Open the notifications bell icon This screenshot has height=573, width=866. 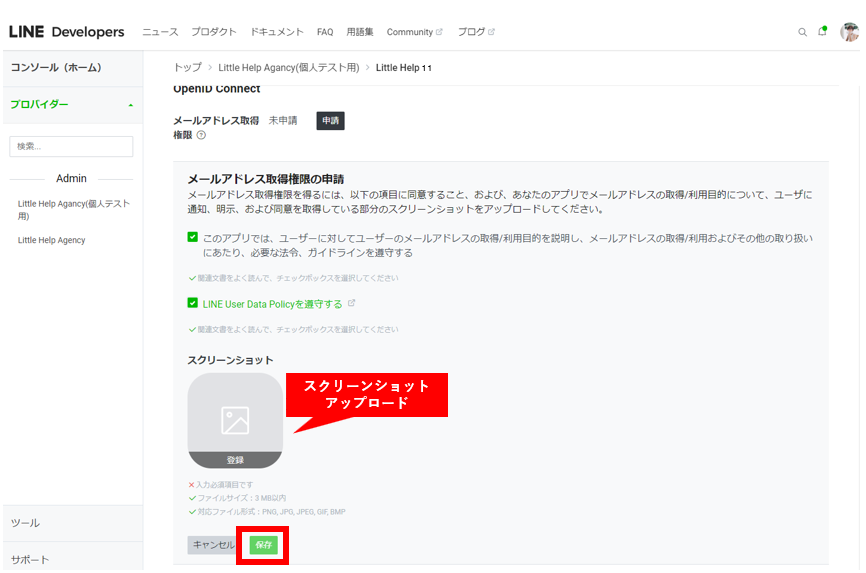pyautogui.click(x=822, y=31)
